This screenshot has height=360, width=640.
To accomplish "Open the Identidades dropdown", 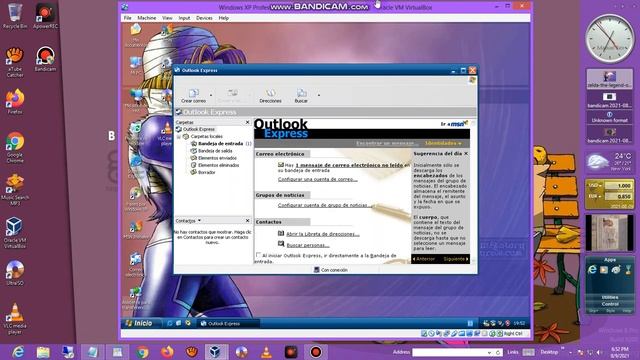I will (443, 143).
